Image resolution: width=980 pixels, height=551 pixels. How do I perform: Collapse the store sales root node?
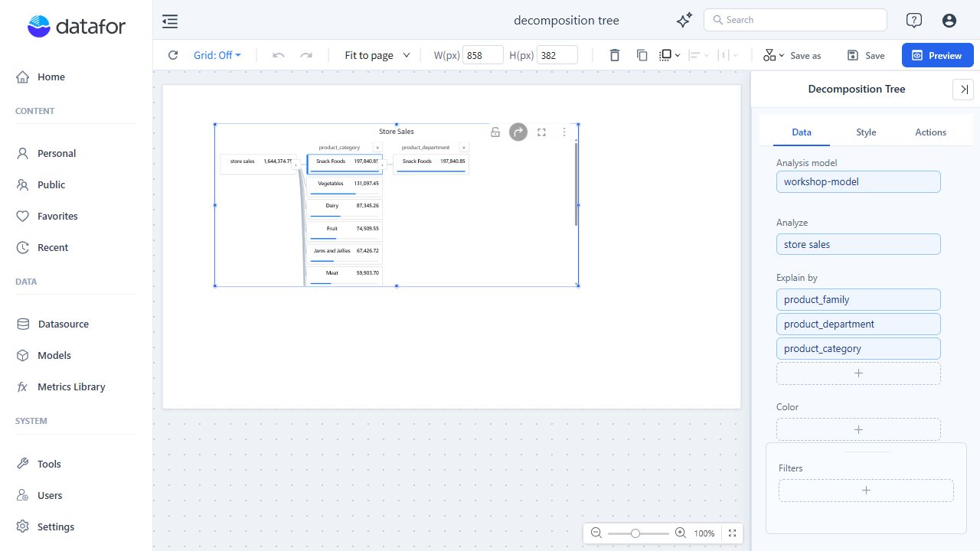(x=296, y=165)
